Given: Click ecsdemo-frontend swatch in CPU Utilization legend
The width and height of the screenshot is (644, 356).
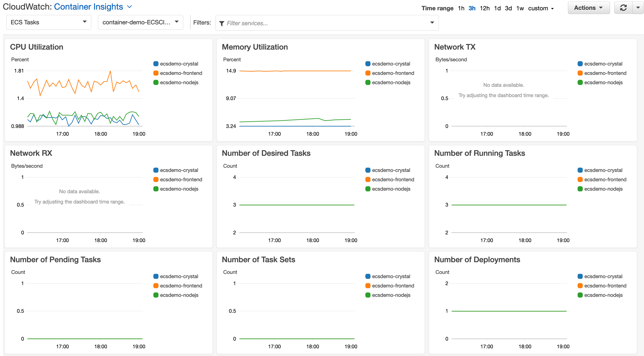Looking at the screenshot, I should pos(156,73).
